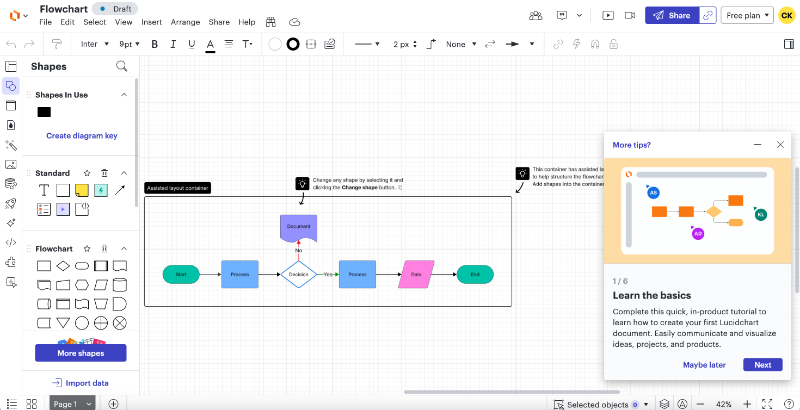Open the Edit menu
The image size is (800, 410).
click(x=67, y=22)
